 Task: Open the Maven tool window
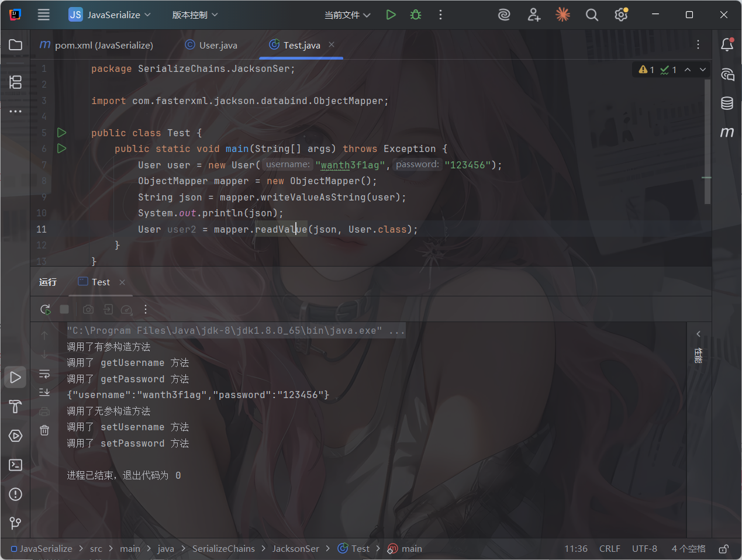[x=727, y=133]
